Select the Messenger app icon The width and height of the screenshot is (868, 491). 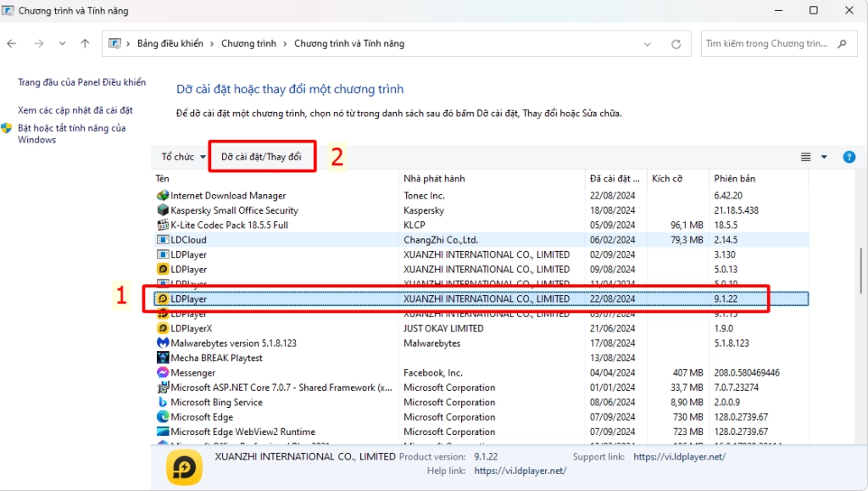[164, 373]
